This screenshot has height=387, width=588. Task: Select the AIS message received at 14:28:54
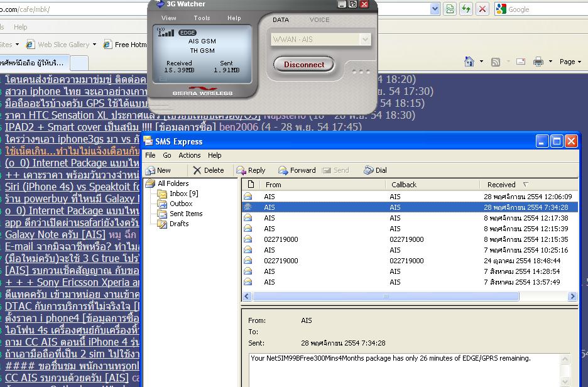[410, 271]
